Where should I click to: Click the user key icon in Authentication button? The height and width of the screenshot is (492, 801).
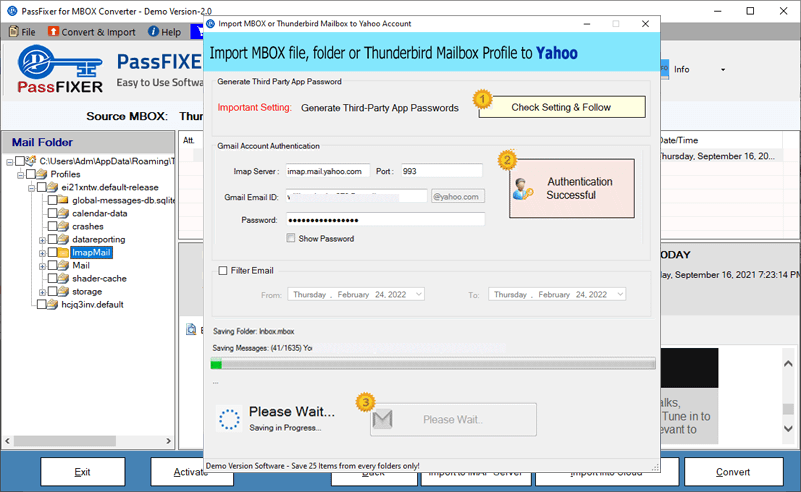point(523,189)
